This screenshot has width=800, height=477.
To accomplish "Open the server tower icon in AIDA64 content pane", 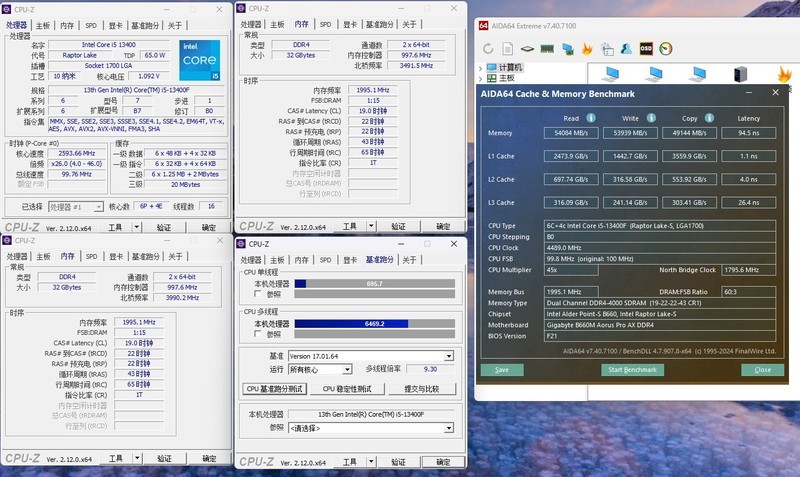I will coord(740,74).
